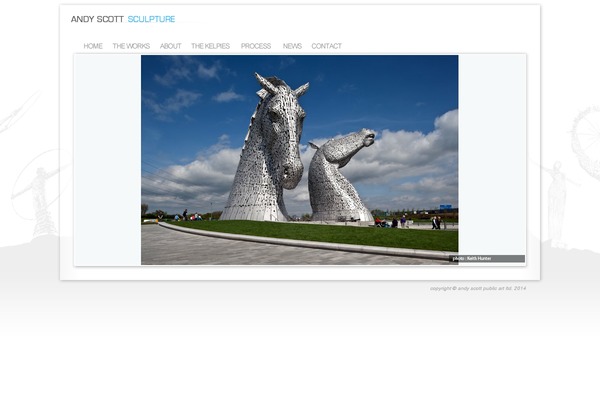This screenshot has height=400, width=600.
Task: Click the blue SCULPTURE word in header
Action: click(x=151, y=19)
